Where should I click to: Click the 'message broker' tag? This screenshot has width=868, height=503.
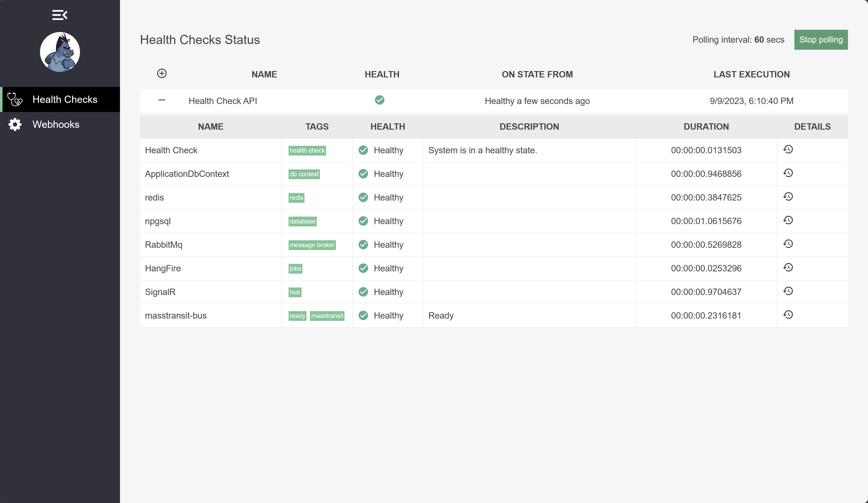pyautogui.click(x=312, y=245)
